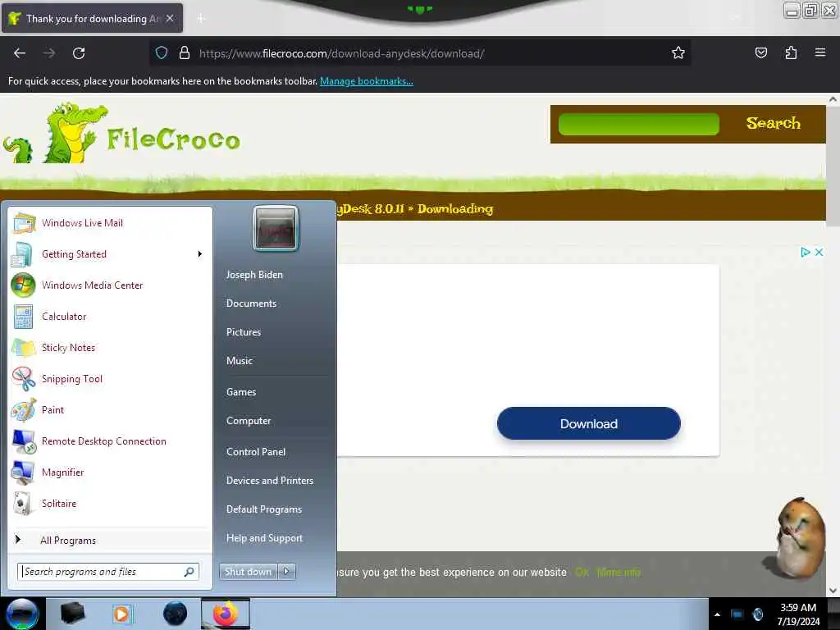Click the Windows Start orb
840x630 pixels.
pyautogui.click(x=22, y=614)
